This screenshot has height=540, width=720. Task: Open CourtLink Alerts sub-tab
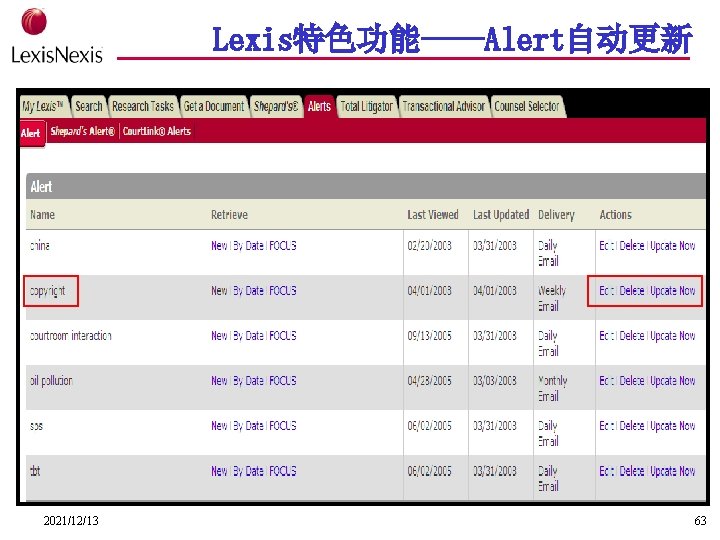pyautogui.click(x=157, y=131)
